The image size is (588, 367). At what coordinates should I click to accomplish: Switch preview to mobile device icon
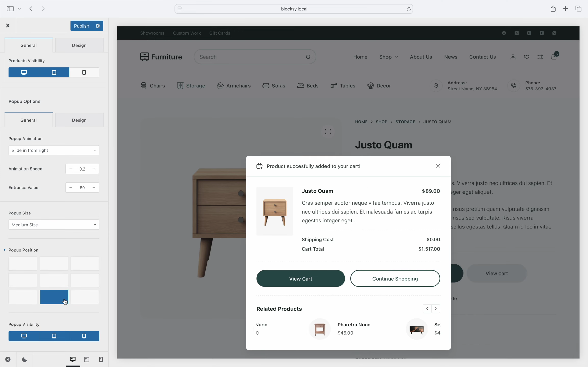[x=101, y=359]
